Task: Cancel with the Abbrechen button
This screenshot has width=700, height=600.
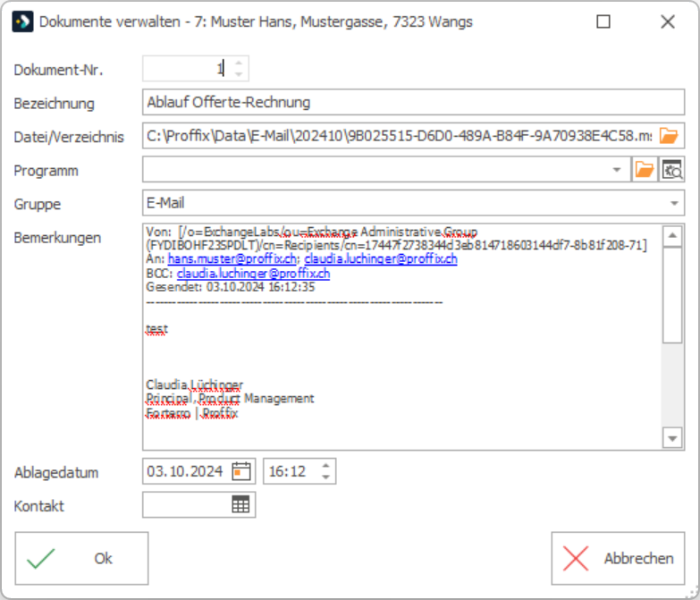Action: [x=618, y=558]
